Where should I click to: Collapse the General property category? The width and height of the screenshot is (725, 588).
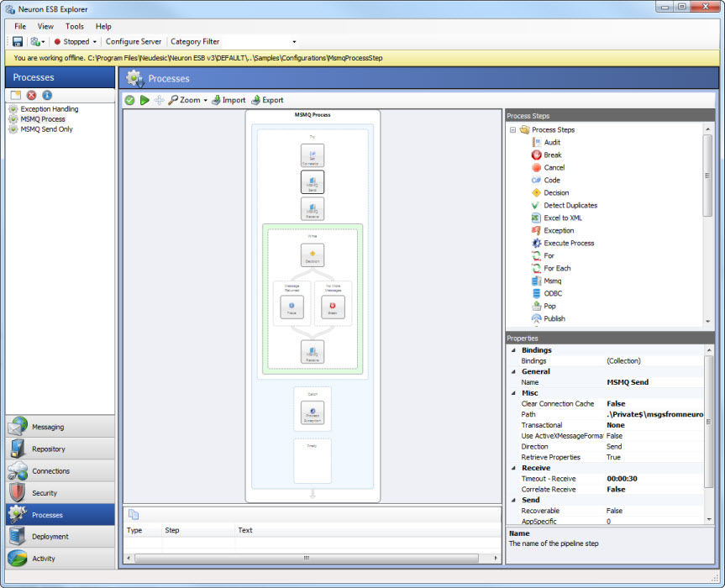pos(513,371)
